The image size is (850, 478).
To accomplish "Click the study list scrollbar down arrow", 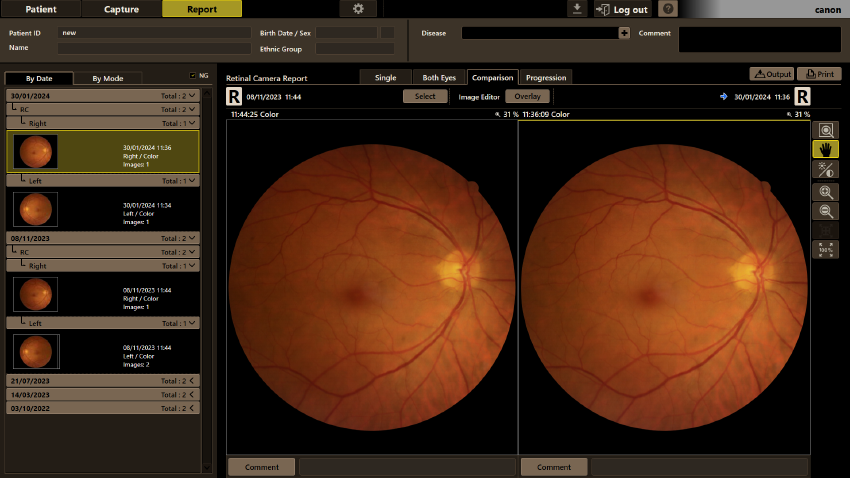I will tap(207, 467).
